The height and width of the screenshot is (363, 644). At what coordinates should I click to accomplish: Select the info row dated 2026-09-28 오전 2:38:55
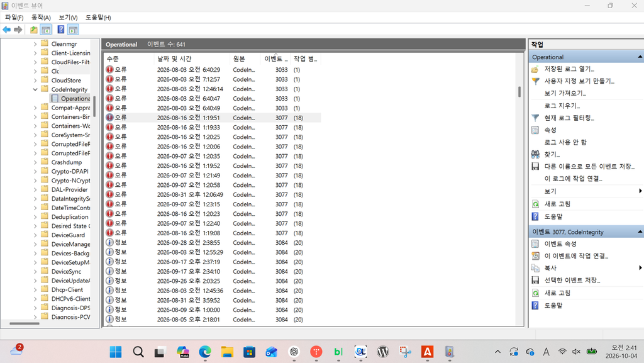(213, 243)
